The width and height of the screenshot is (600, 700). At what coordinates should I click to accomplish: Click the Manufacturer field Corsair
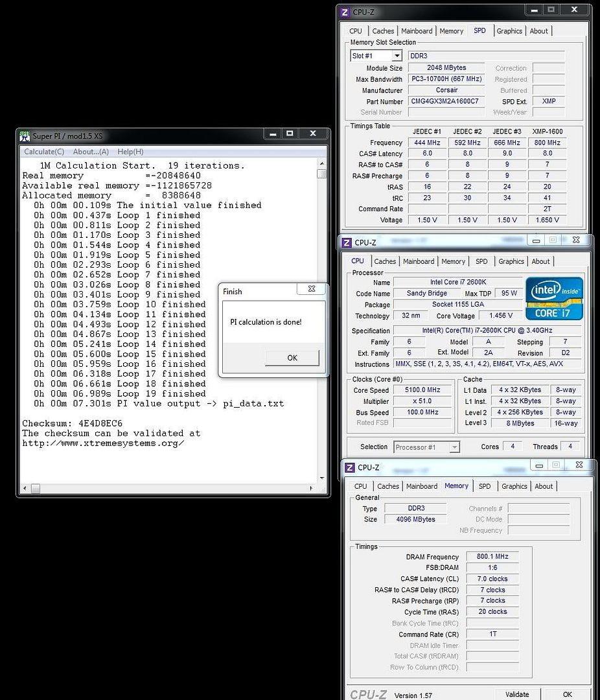coord(446,90)
